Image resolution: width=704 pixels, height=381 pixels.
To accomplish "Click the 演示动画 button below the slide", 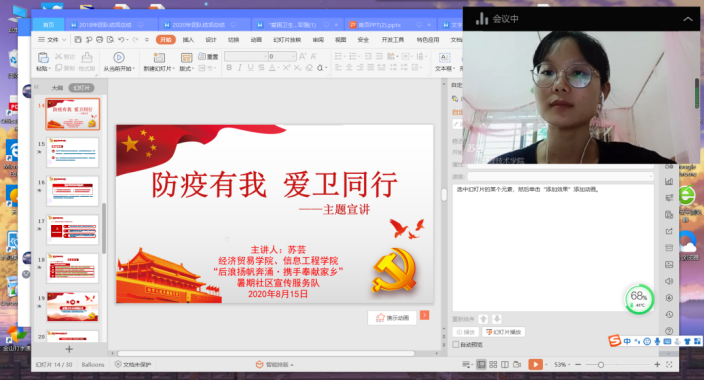I will (x=392, y=318).
